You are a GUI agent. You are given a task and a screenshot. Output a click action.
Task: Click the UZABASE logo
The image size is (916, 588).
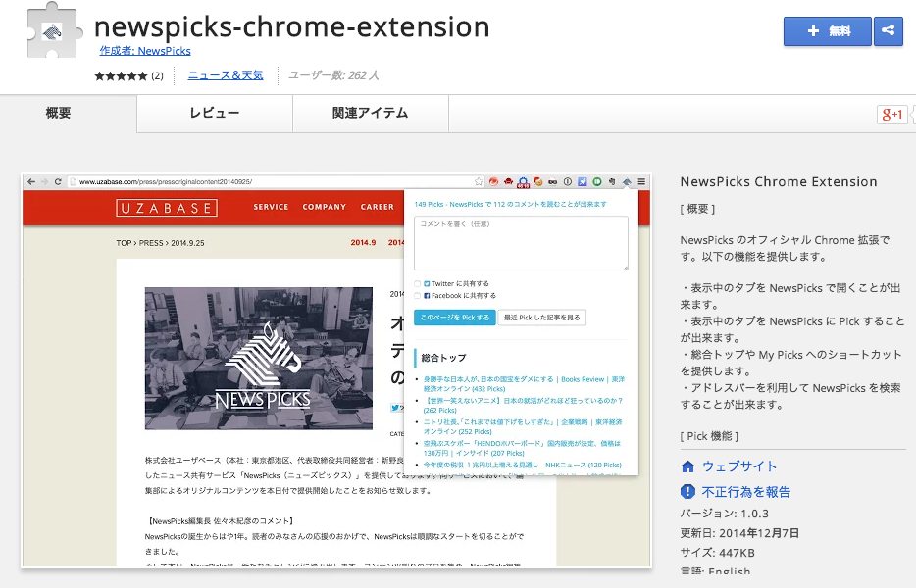point(167,208)
